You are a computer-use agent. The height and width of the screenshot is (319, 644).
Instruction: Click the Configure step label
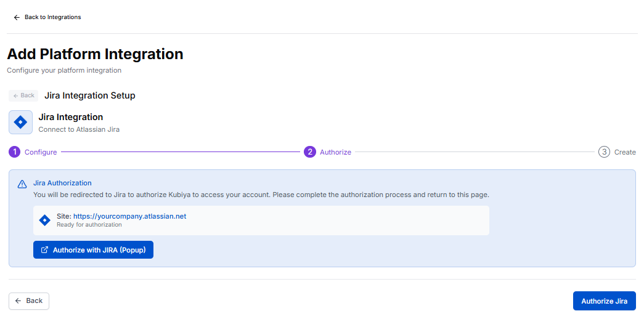click(x=41, y=152)
